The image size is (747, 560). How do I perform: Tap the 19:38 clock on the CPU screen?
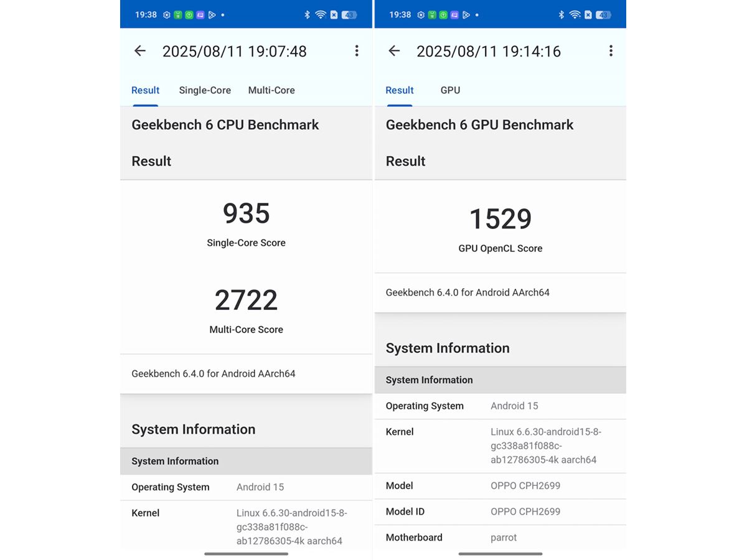(146, 14)
